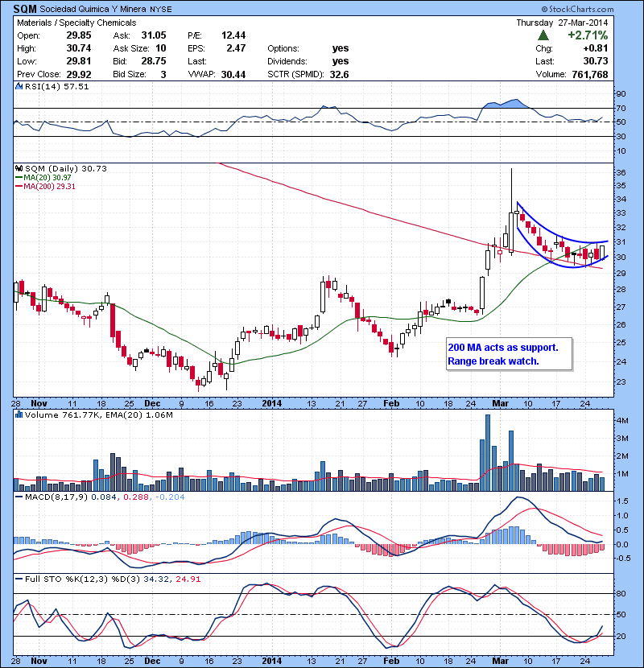Click the Dec label on the price chart axis
Viewport: 644px width, 668px height.
tap(152, 403)
